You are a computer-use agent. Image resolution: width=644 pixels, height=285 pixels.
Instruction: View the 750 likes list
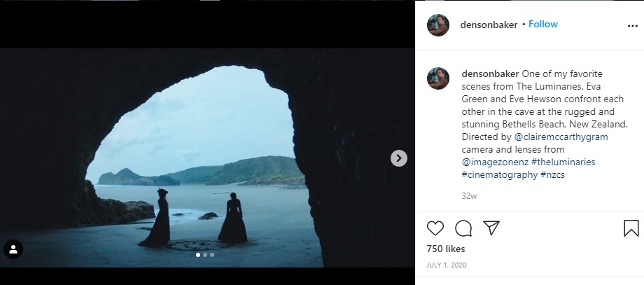point(446,249)
